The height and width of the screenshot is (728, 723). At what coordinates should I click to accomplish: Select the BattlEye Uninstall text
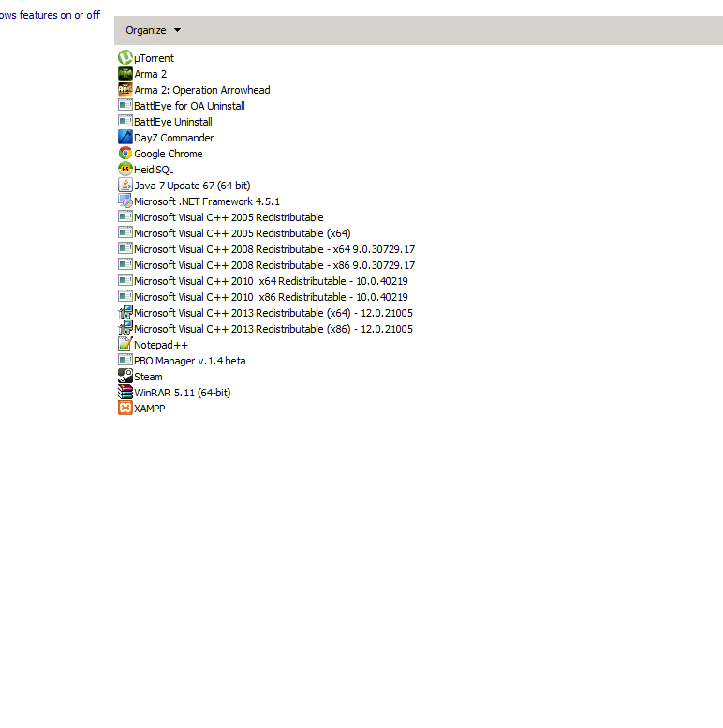(x=173, y=122)
